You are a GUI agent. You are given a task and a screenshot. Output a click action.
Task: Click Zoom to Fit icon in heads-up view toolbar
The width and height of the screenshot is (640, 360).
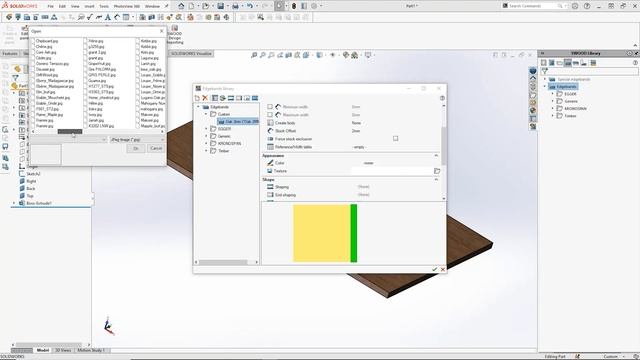(x=254, y=55)
